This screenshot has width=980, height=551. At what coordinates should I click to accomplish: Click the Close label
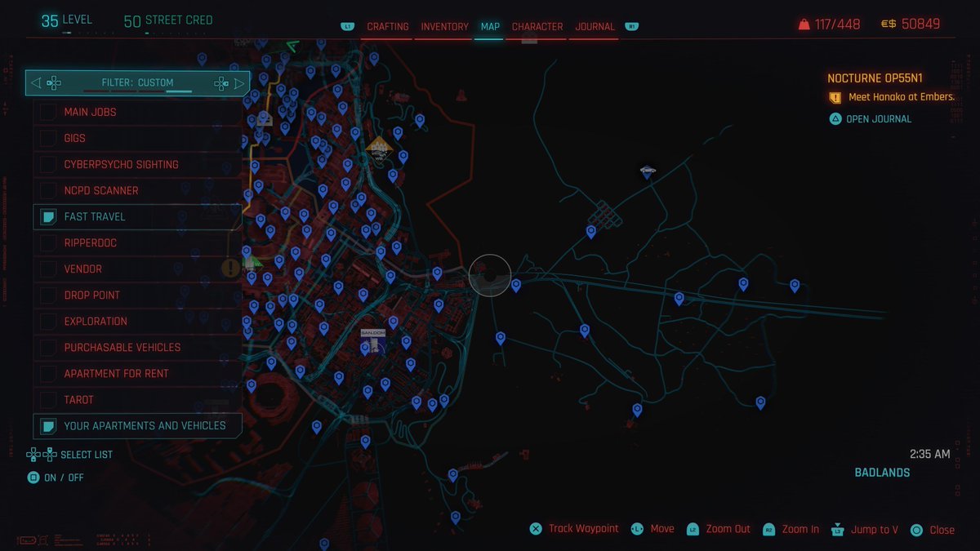point(942,530)
